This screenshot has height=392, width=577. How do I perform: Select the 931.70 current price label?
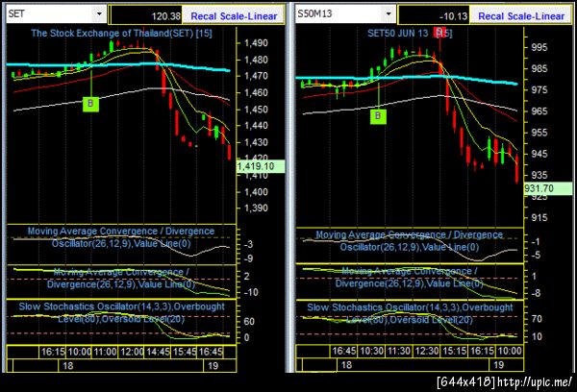click(x=548, y=188)
